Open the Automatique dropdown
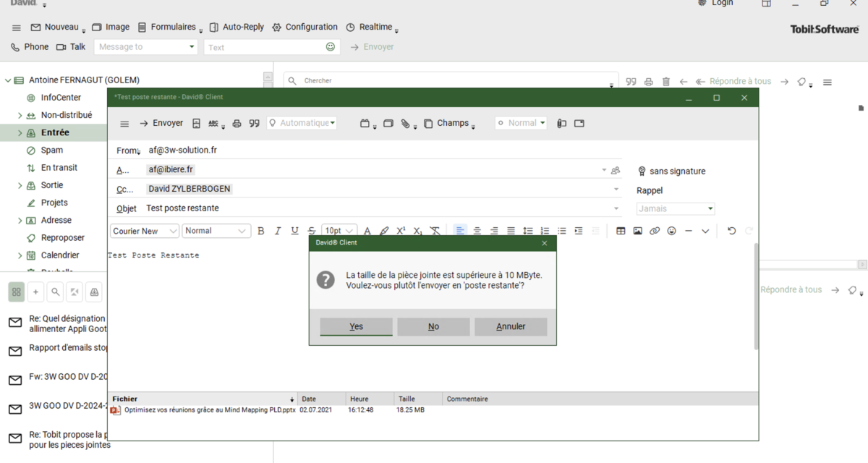 [302, 123]
